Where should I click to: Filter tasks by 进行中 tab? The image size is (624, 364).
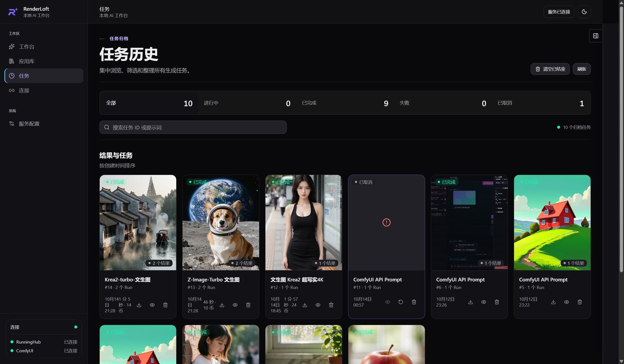pos(247,103)
